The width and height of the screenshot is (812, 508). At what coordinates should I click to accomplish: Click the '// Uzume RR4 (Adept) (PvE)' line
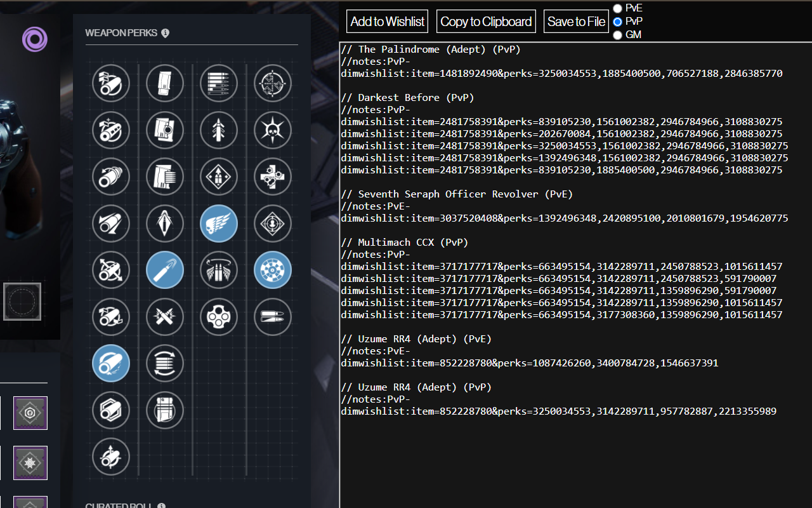(x=416, y=339)
